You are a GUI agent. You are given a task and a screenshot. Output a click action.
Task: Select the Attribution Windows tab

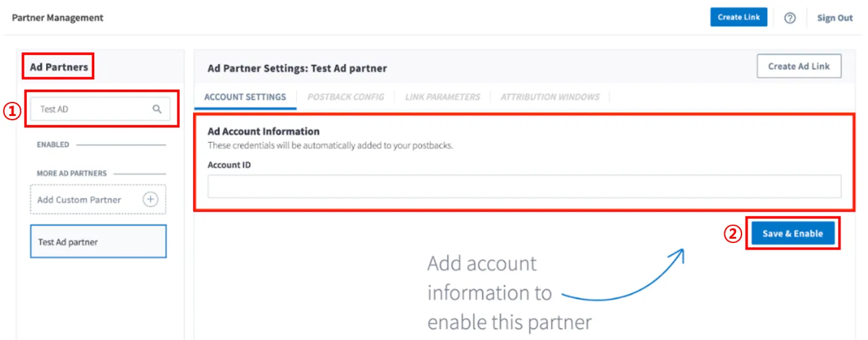(x=550, y=96)
